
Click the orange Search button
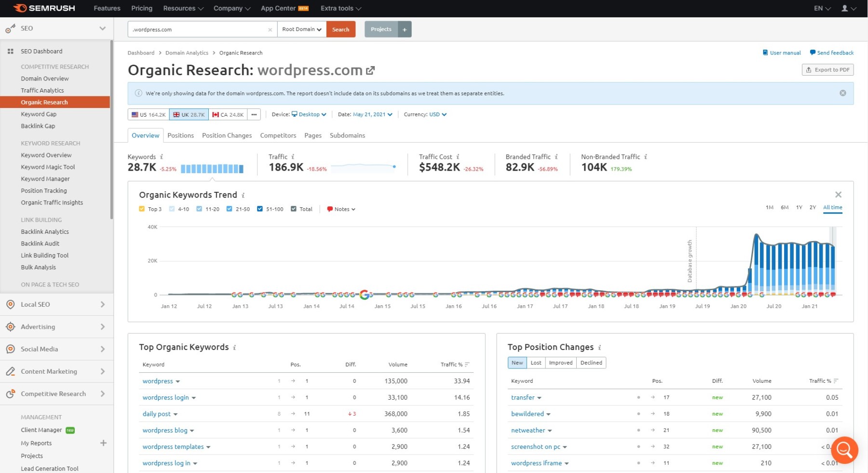341,29
